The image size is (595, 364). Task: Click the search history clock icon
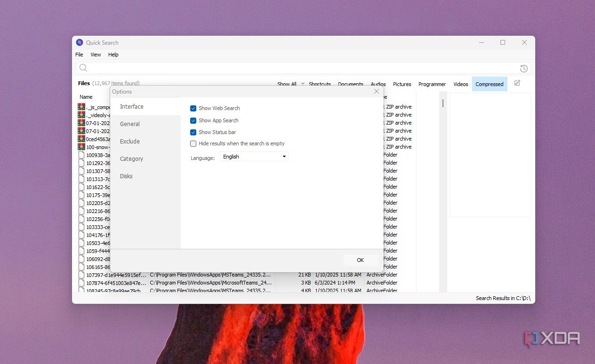tap(523, 69)
